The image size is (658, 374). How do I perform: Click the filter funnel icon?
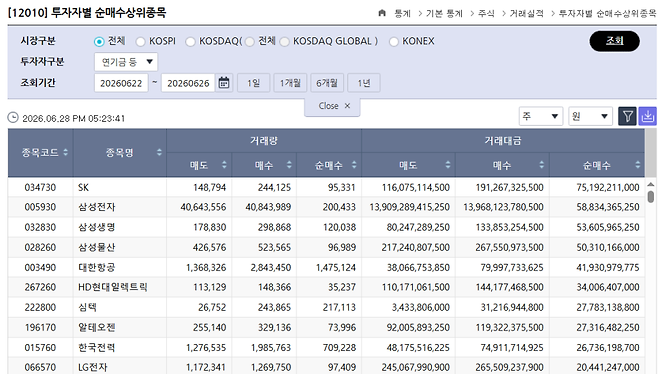(628, 116)
